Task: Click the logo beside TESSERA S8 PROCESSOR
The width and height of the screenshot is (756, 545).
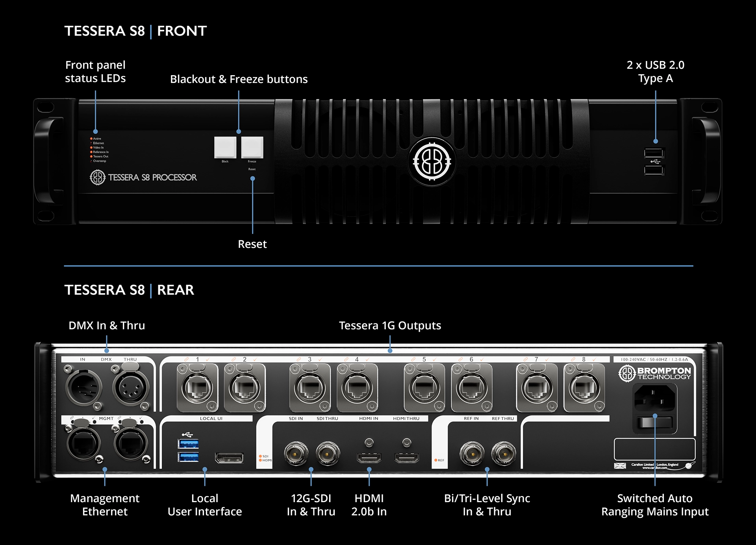Action: click(x=98, y=177)
